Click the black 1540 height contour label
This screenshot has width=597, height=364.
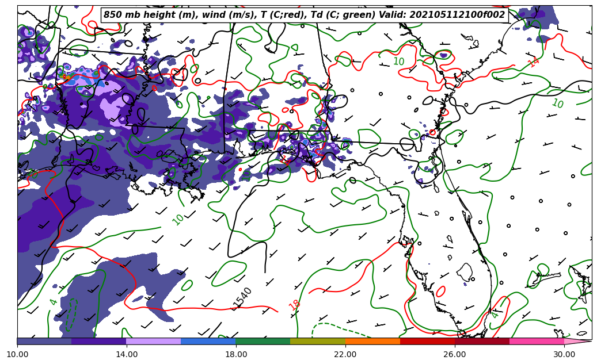(242, 297)
